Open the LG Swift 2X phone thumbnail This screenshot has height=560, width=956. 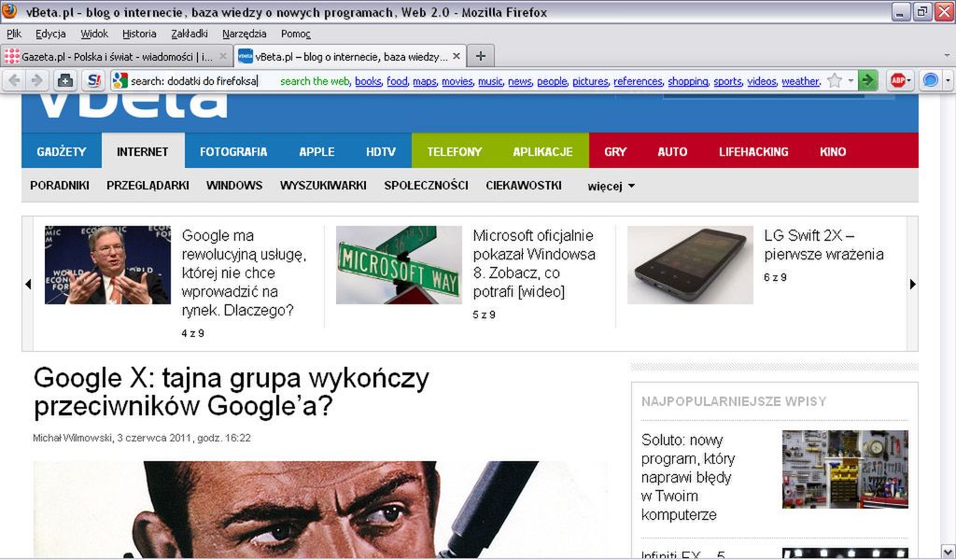click(690, 265)
